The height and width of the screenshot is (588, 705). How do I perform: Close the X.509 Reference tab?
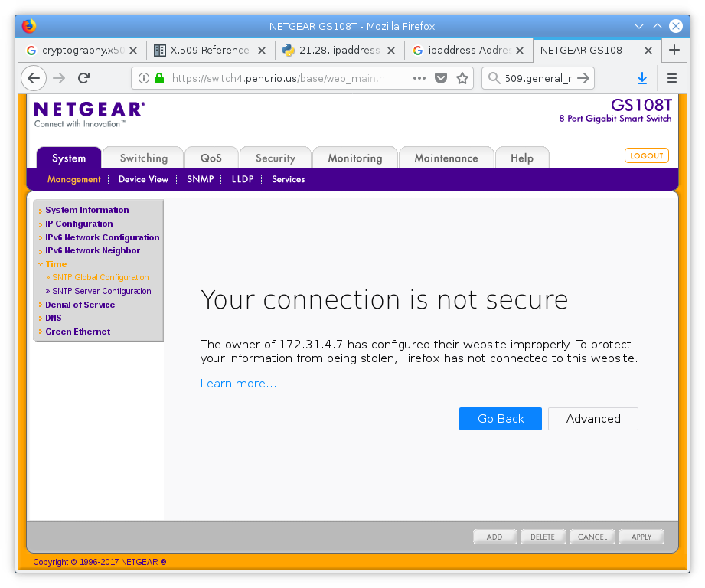tap(262, 51)
